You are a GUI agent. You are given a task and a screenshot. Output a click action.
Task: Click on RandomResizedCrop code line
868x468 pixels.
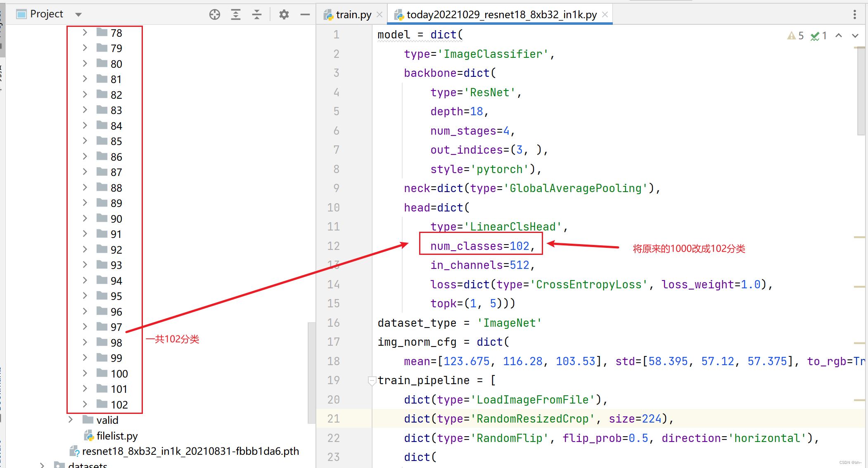pos(538,418)
